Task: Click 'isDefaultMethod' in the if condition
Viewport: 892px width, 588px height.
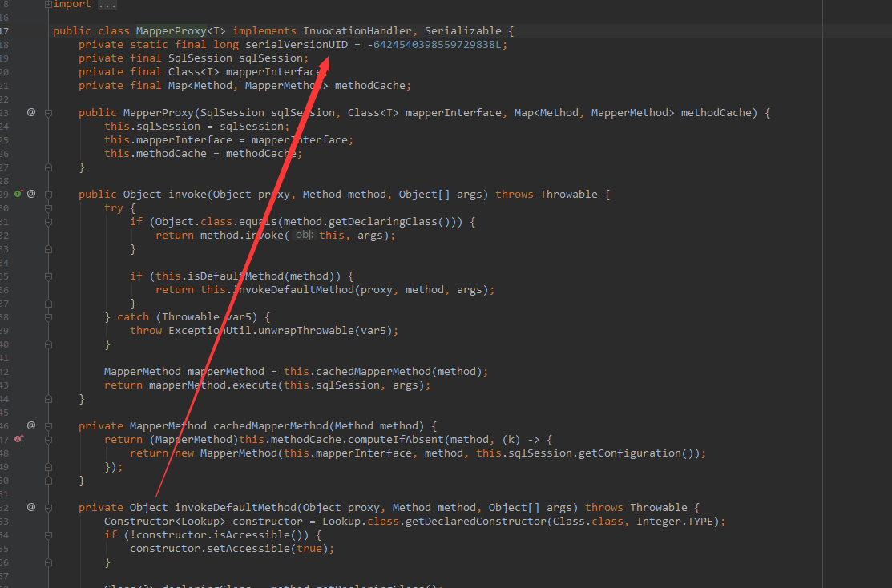Action: tap(236, 276)
